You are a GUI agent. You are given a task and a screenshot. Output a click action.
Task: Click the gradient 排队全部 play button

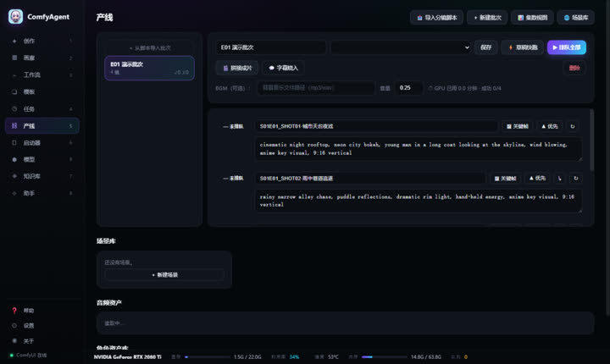567,47
